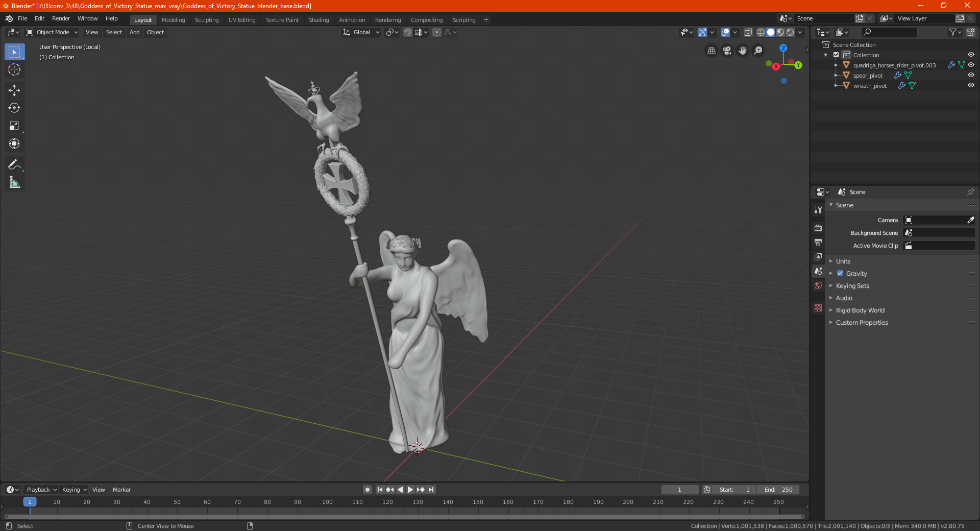
Task: Add a new scene with copy icon
Action: point(860,18)
